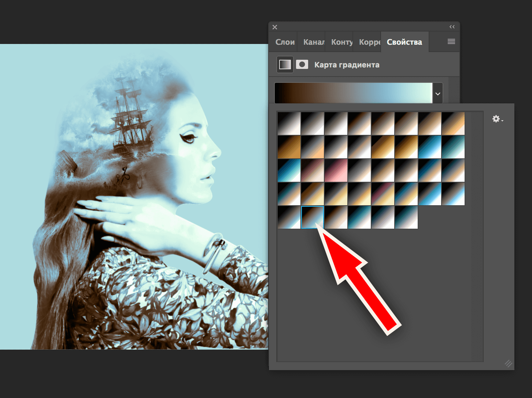Image resolution: width=532 pixels, height=398 pixels.
Task: Click the gradient map adjustment icon
Action: tap(285, 65)
